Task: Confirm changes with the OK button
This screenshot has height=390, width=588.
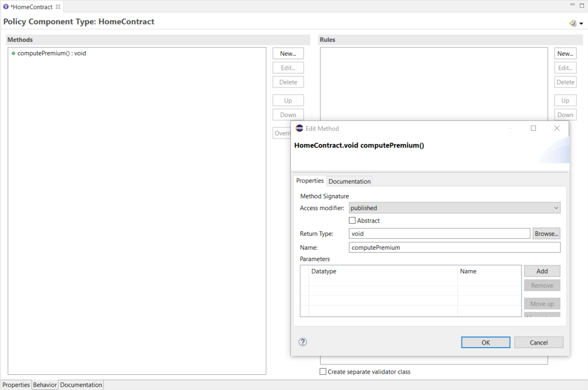Action: pyautogui.click(x=485, y=342)
